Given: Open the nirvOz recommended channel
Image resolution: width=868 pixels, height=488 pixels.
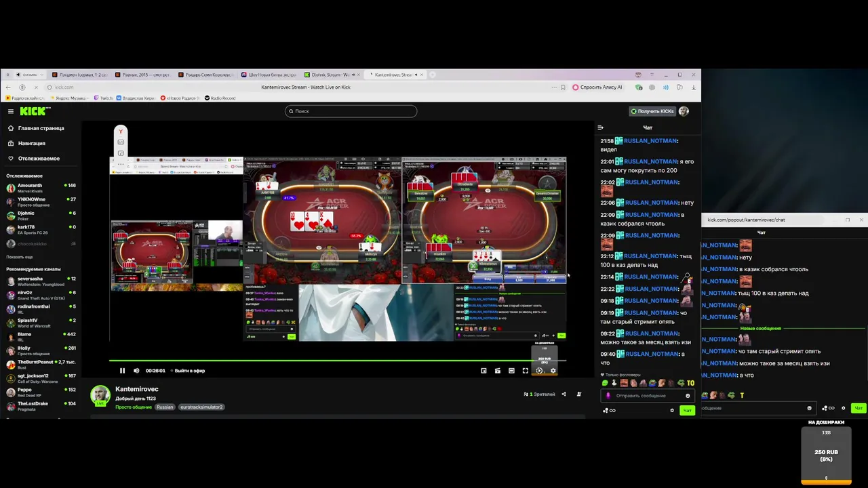Looking at the screenshot, I should click(x=41, y=295).
